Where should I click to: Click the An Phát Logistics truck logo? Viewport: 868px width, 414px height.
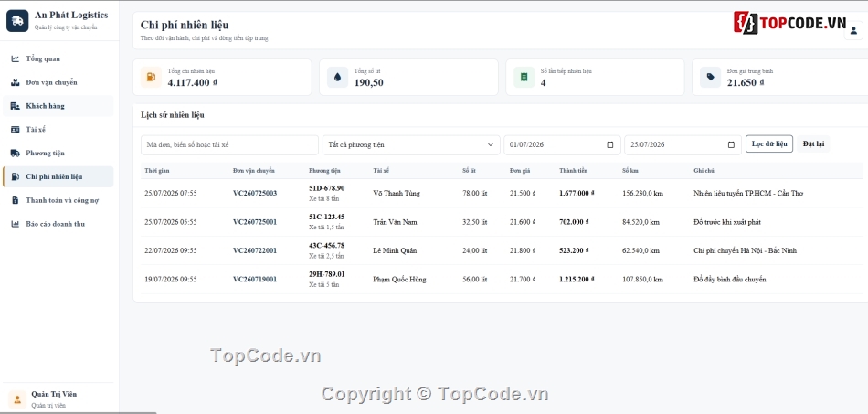[x=17, y=21]
